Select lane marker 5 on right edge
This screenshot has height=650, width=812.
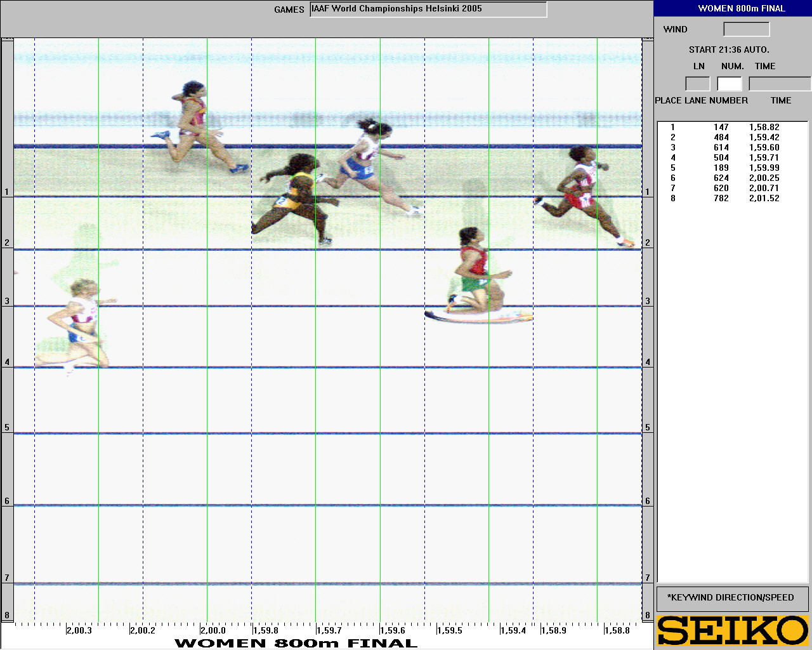pyautogui.click(x=648, y=428)
